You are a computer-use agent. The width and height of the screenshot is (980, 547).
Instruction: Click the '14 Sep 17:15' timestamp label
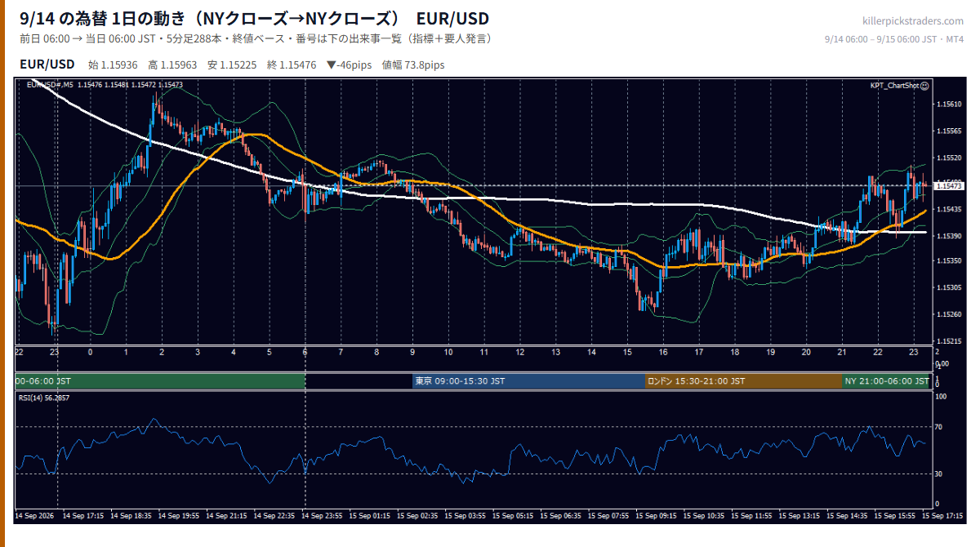coord(83,516)
